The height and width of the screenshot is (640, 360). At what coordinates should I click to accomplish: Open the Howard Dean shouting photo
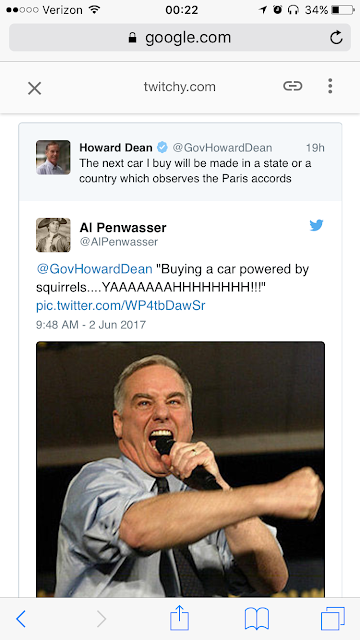(180, 469)
